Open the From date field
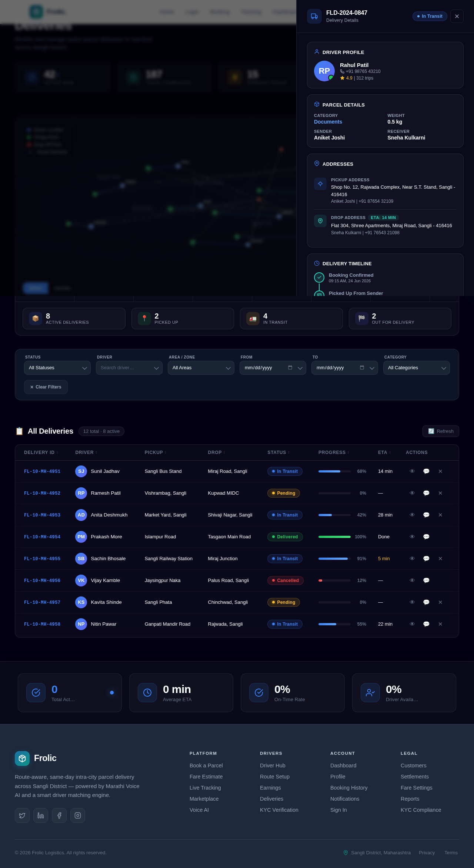 [273, 368]
